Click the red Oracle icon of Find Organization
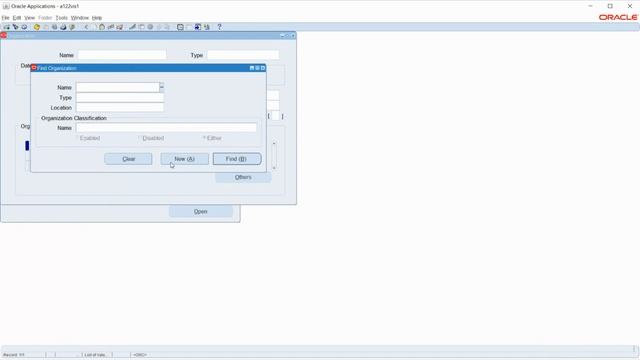 pyautogui.click(x=34, y=68)
